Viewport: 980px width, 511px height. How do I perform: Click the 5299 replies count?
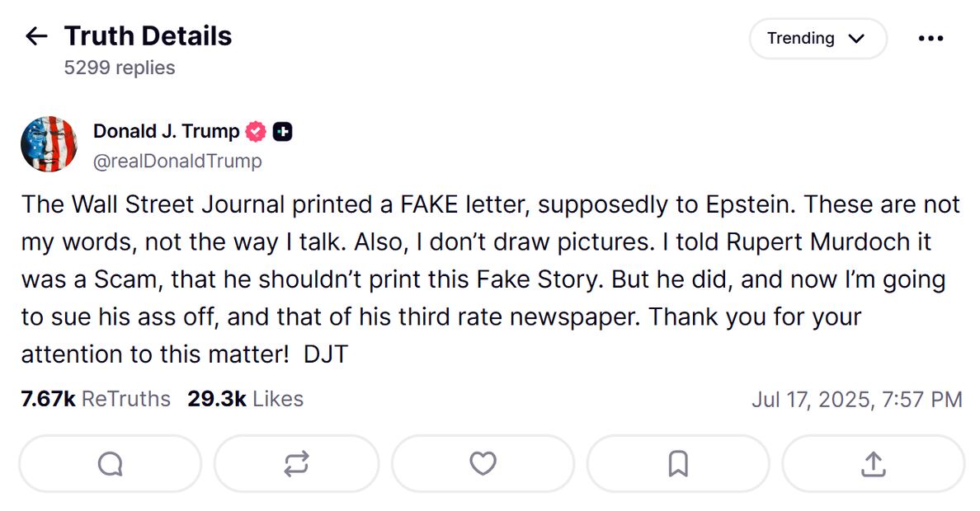click(x=120, y=68)
